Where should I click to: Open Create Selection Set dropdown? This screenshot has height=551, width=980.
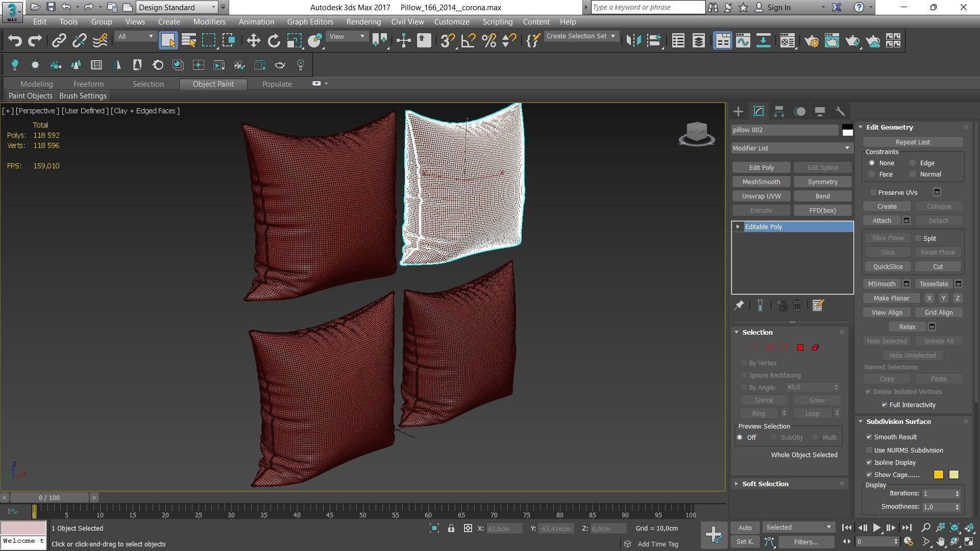tap(581, 36)
